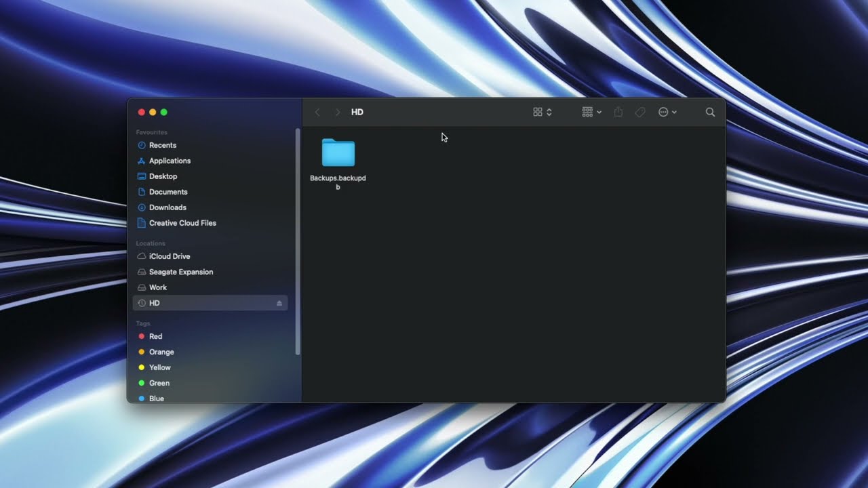Switch to icon view grid button
The height and width of the screenshot is (488, 868).
tap(538, 112)
